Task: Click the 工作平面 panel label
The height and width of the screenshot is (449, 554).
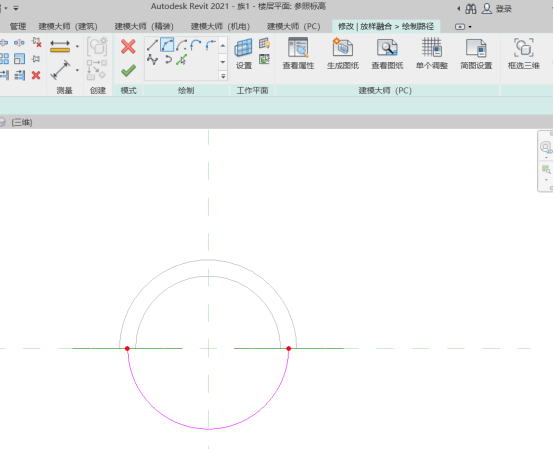Action: (252, 90)
